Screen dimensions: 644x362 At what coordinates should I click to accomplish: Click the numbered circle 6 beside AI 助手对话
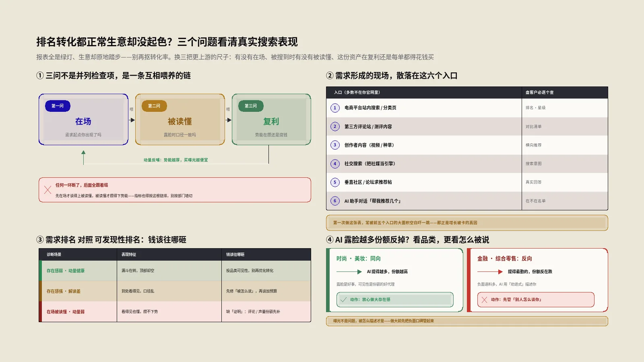(x=335, y=201)
